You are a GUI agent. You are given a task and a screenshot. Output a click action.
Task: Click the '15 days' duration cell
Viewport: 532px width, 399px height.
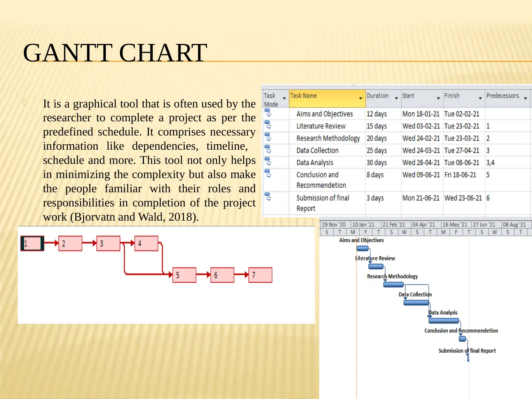click(x=383, y=126)
